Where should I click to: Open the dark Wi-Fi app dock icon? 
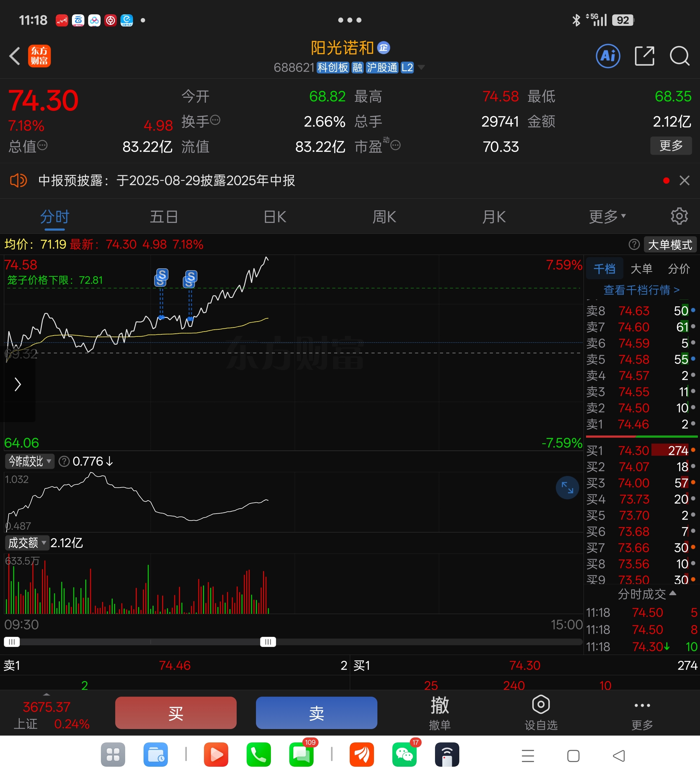[447, 755]
